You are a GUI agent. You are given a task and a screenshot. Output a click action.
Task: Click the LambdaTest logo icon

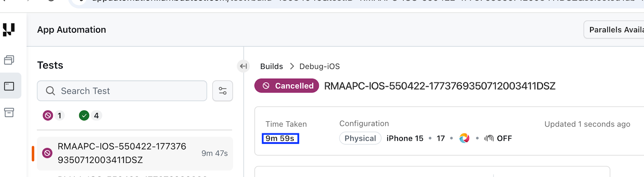tap(9, 29)
